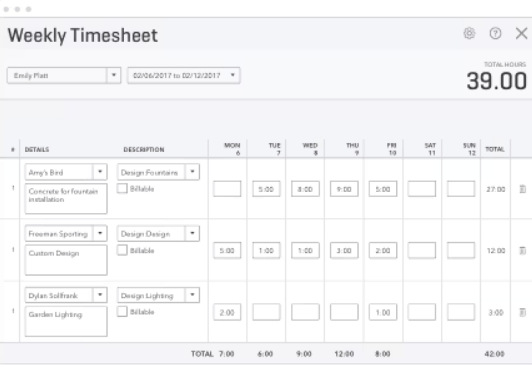Select Monday 2:00 field in Dylan Sollfrank row
This screenshot has height=365, width=532.
[x=227, y=312]
